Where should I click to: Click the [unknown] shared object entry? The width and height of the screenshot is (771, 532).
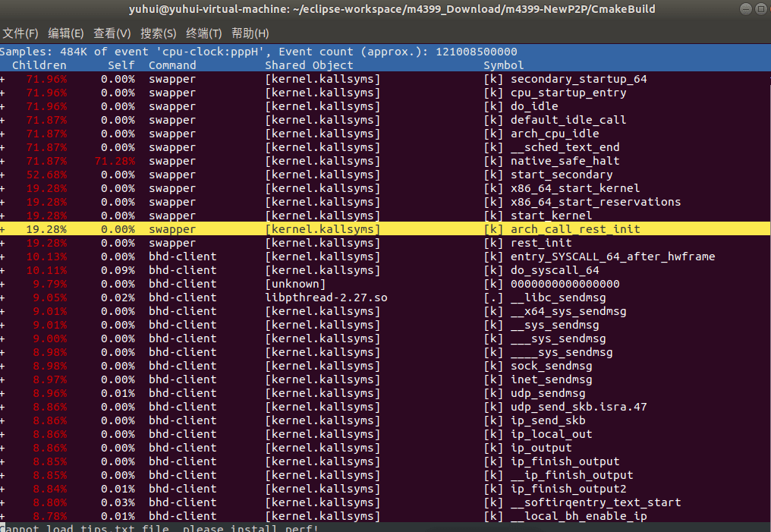point(295,284)
